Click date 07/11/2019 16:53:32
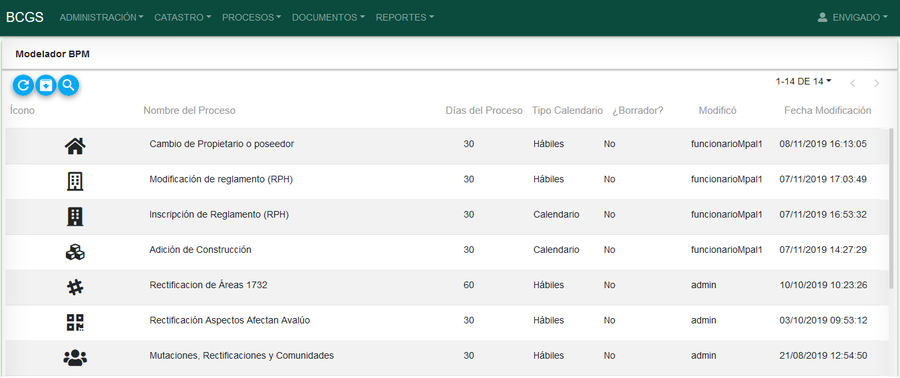This screenshot has width=900, height=378. tap(823, 215)
